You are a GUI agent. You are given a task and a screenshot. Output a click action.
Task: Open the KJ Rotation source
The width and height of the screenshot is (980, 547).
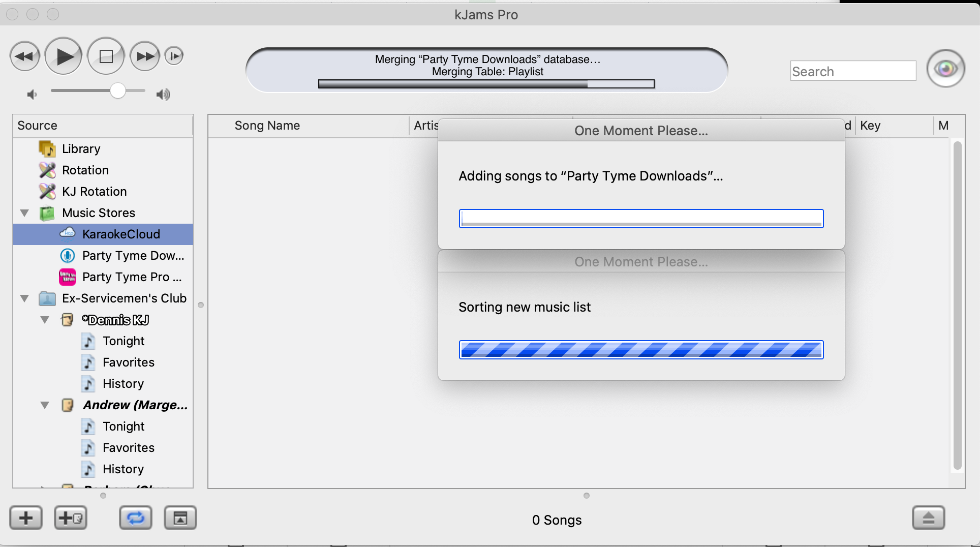click(x=94, y=192)
